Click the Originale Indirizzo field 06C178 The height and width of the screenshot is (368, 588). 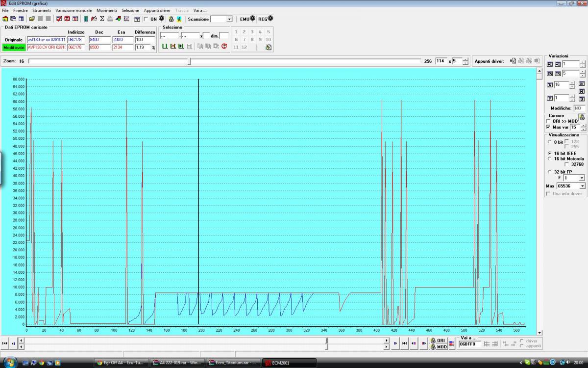(x=76, y=40)
